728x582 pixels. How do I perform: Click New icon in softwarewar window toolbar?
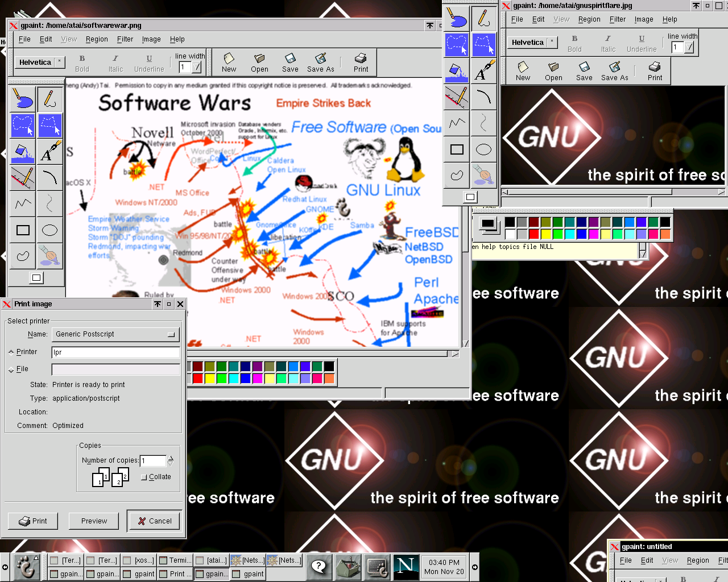tap(229, 63)
